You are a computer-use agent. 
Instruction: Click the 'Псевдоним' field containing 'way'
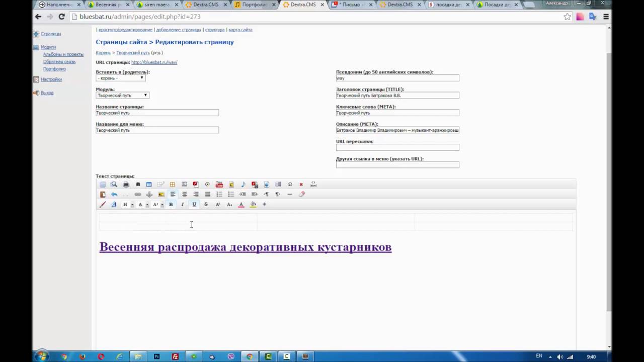397,78
